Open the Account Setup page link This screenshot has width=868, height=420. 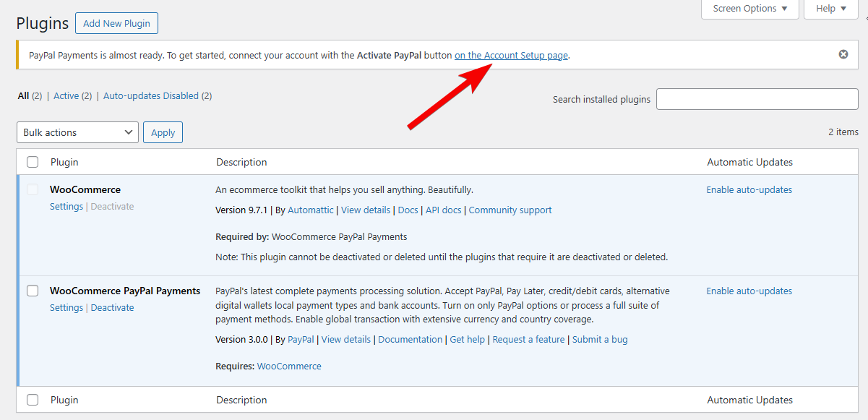(x=511, y=54)
